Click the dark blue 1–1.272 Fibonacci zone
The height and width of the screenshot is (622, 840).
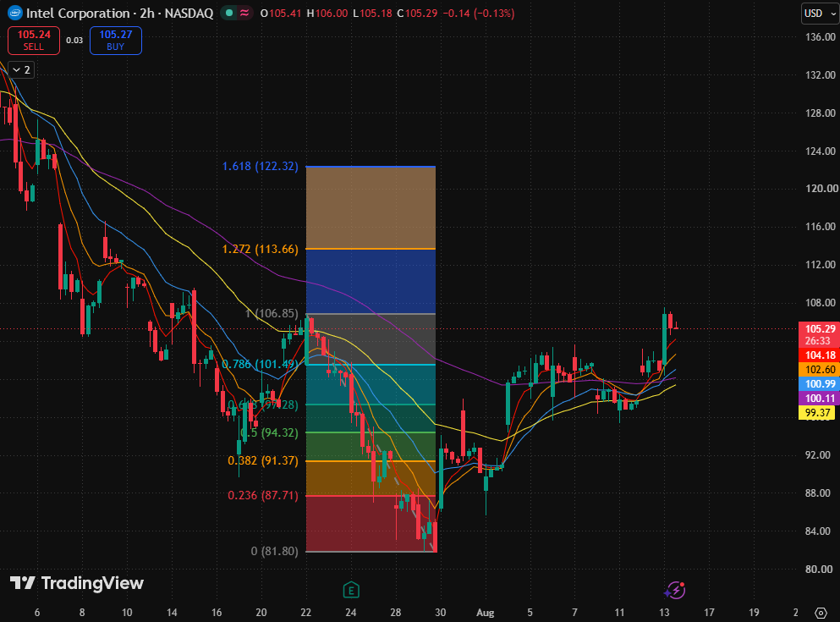pos(371,281)
